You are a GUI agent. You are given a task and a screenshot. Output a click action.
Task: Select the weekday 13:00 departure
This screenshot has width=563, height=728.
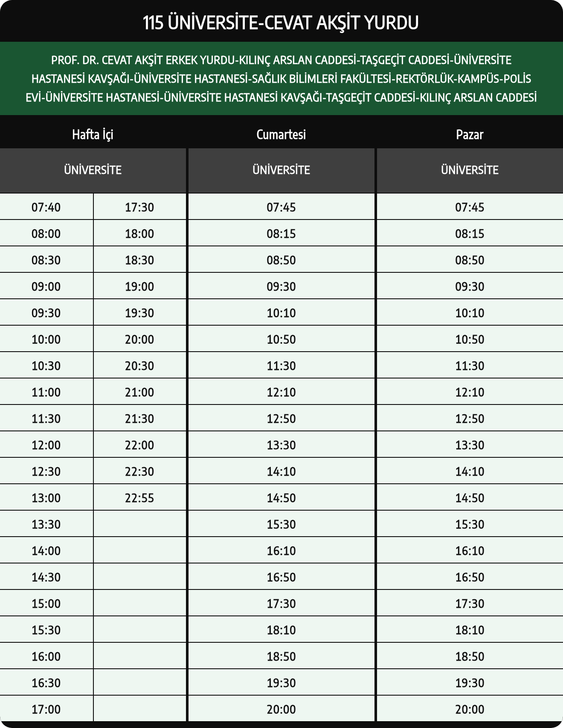coord(46,498)
